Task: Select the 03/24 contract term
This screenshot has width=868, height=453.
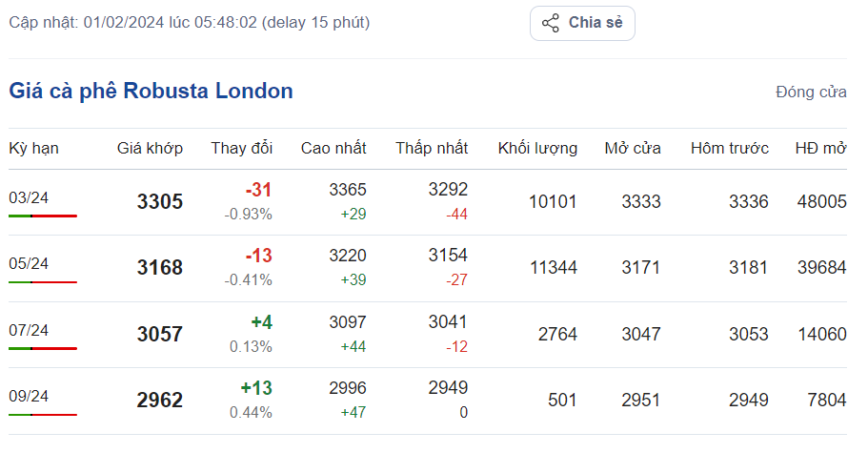Action: (x=29, y=197)
